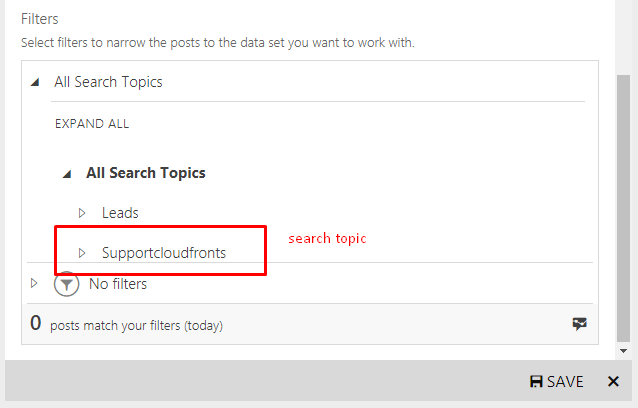The width and height of the screenshot is (638, 408).
Task: Expand the Supportcloudfronts search topic triangle
Action: 82,253
